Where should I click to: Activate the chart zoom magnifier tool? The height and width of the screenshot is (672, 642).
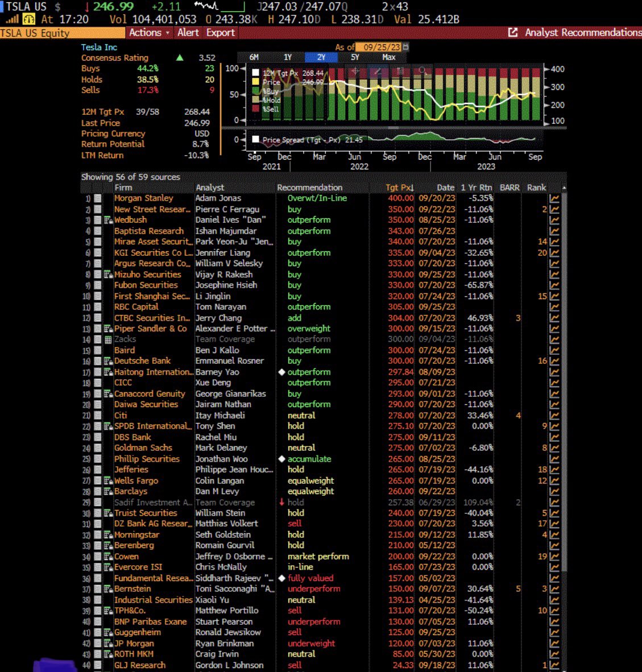coord(423,72)
